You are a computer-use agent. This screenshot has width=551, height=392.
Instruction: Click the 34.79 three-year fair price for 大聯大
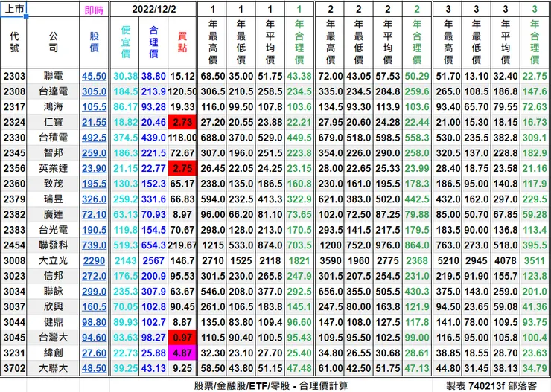[x=535, y=368]
